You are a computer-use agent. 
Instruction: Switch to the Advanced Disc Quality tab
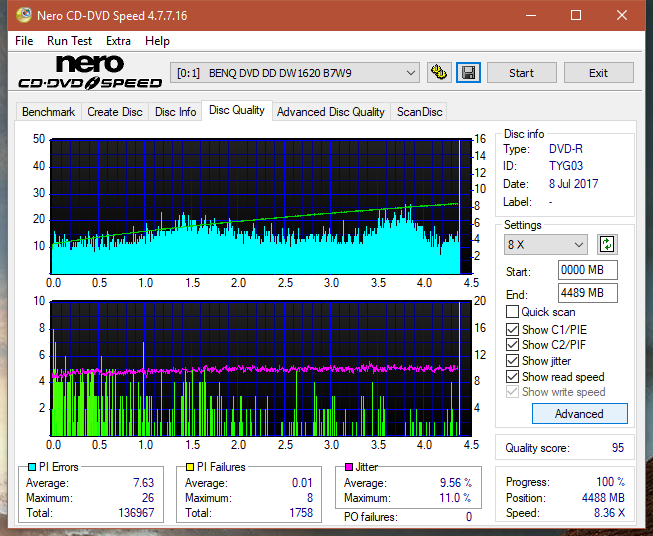coord(331,112)
